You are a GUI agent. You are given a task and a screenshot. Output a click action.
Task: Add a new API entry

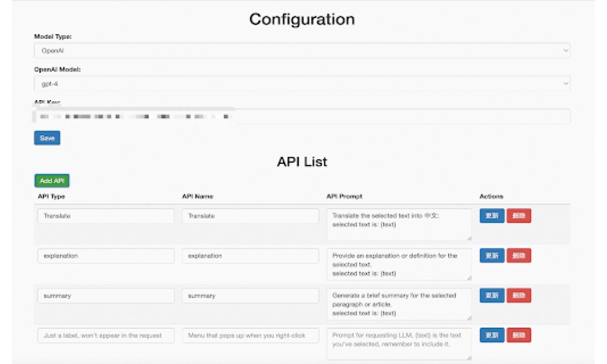52,181
